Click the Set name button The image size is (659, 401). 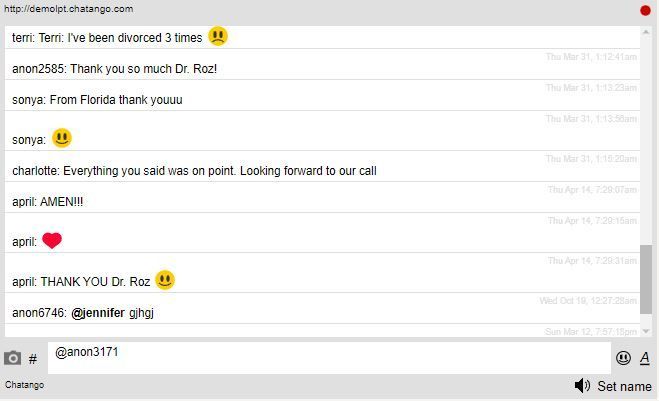[x=625, y=386]
